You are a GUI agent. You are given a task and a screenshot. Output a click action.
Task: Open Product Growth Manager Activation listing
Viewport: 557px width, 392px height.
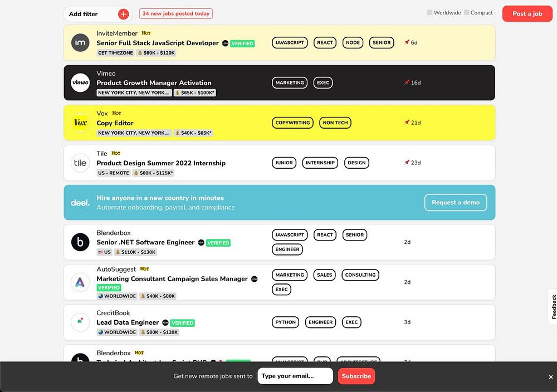point(154,83)
